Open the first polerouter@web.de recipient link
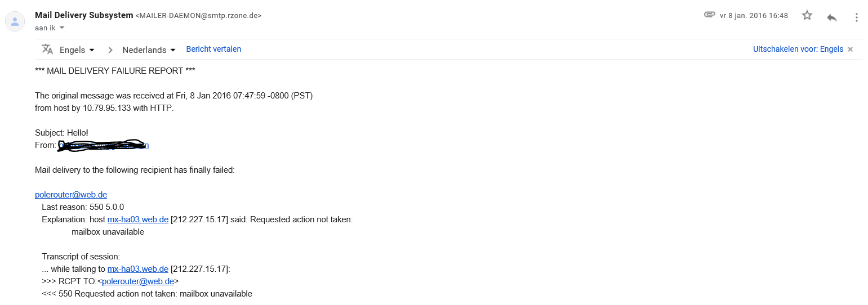The image size is (868, 305). [x=71, y=195]
